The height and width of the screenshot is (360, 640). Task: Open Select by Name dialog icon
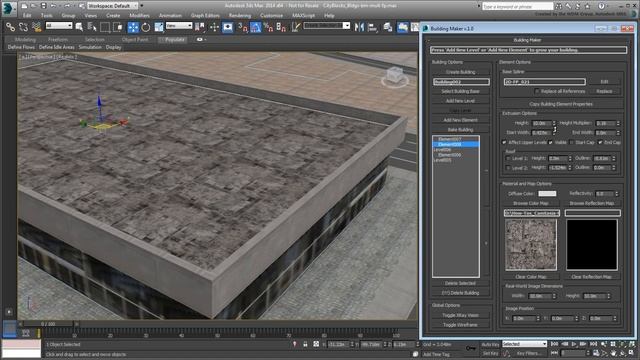tap(92, 27)
